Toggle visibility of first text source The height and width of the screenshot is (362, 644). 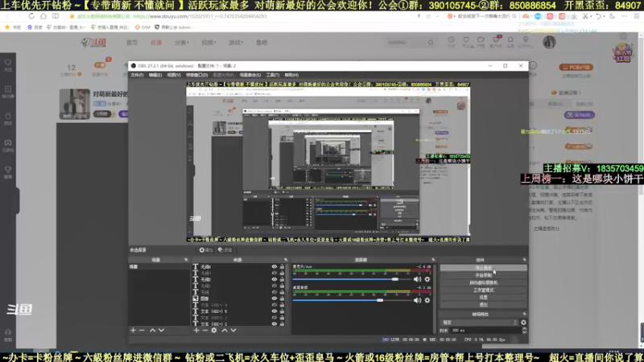coord(274,267)
